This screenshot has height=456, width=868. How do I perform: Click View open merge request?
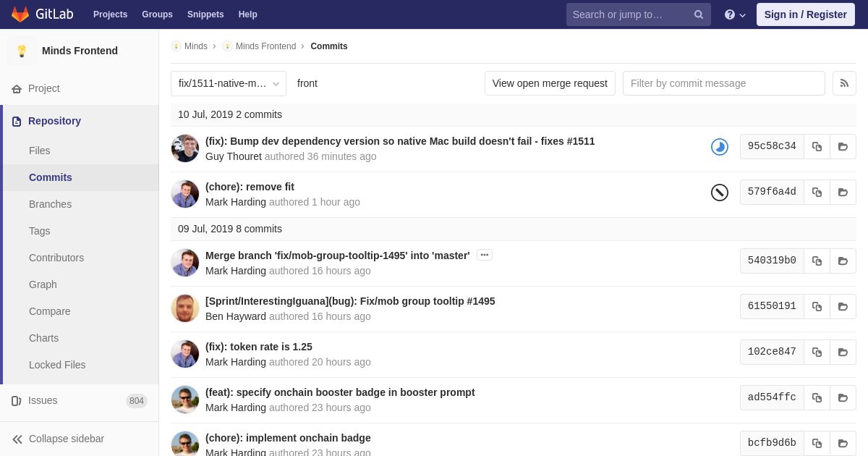(550, 83)
